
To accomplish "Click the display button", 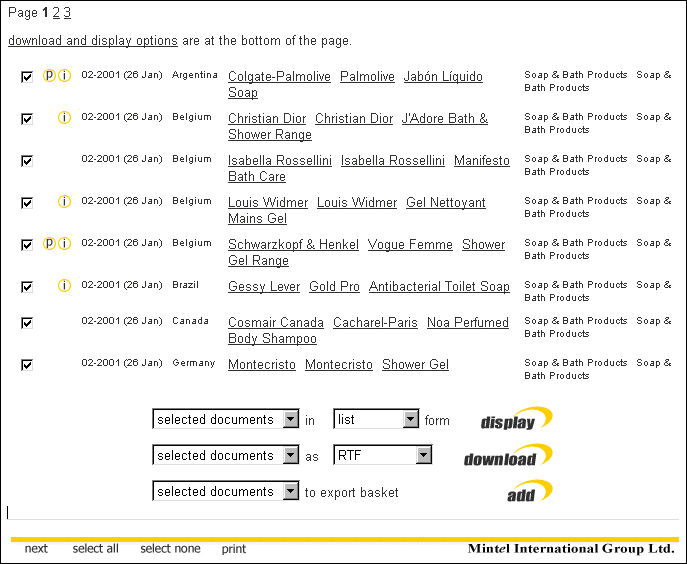I will pos(516,419).
